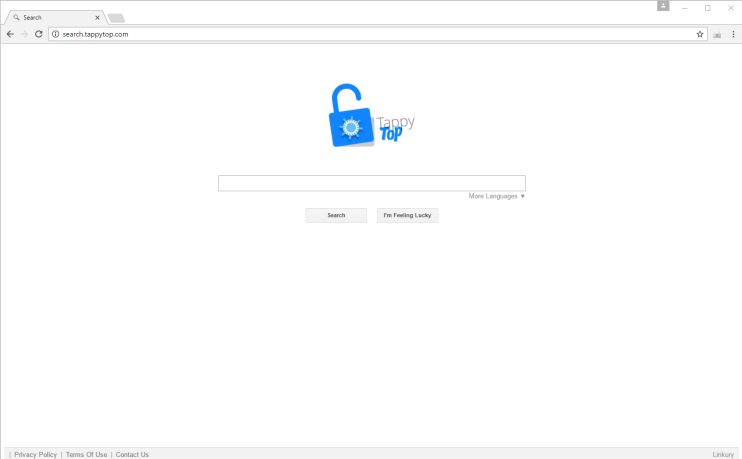Click the extension icon beside the star
This screenshot has height=459, width=742.
[717, 35]
